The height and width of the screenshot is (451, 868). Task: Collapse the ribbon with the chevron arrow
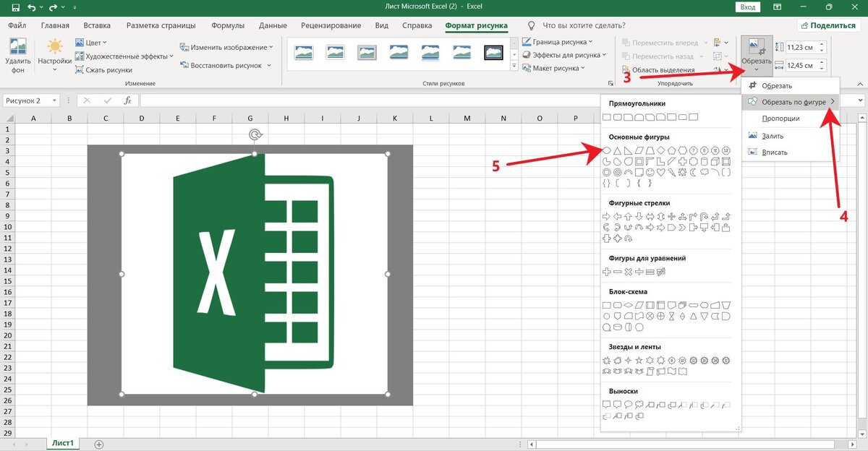click(x=859, y=84)
